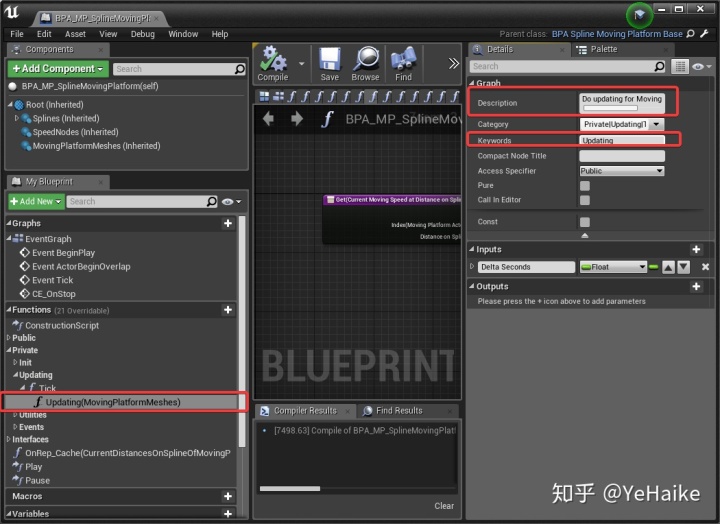This screenshot has height=524, width=720.
Task: Clear the compiler results
Action: coord(444,506)
